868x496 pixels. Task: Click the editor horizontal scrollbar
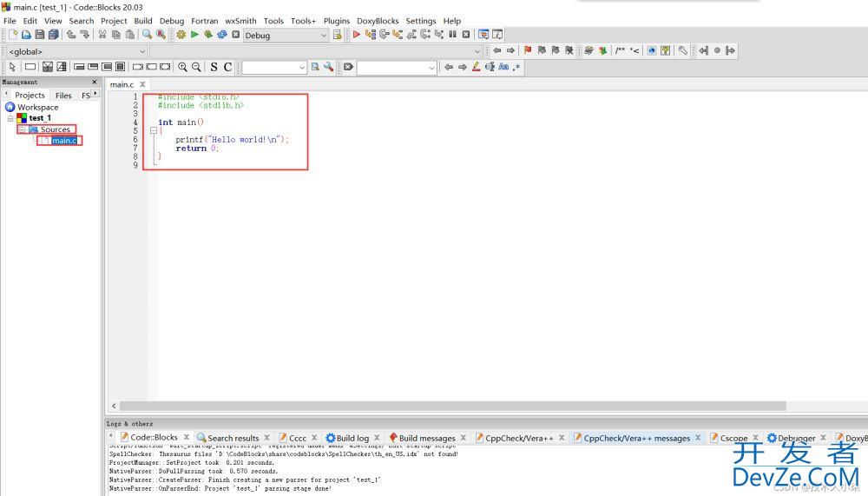point(452,407)
